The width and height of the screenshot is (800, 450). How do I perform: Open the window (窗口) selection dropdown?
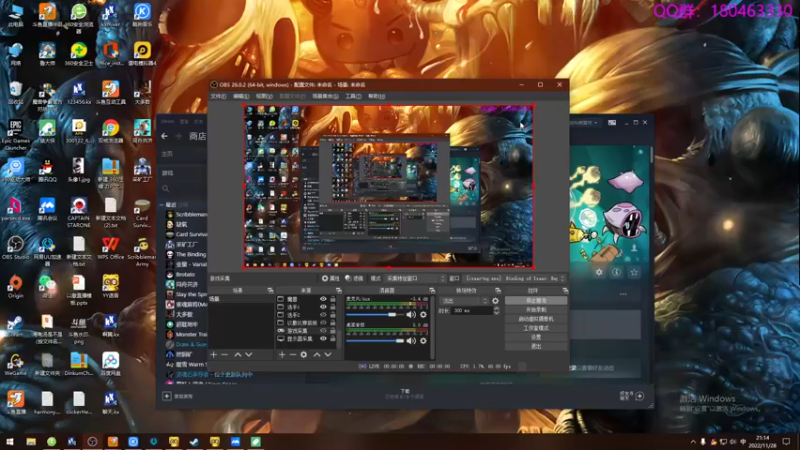(x=515, y=279)
